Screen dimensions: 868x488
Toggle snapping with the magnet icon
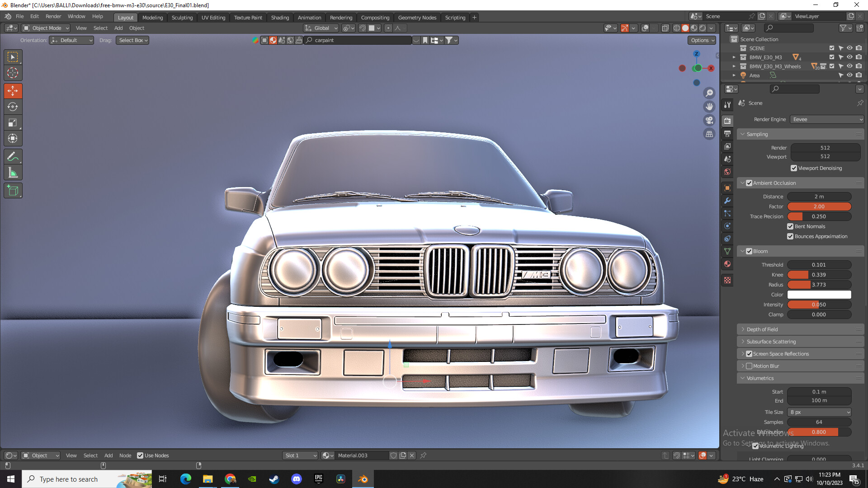coord(362,28)
